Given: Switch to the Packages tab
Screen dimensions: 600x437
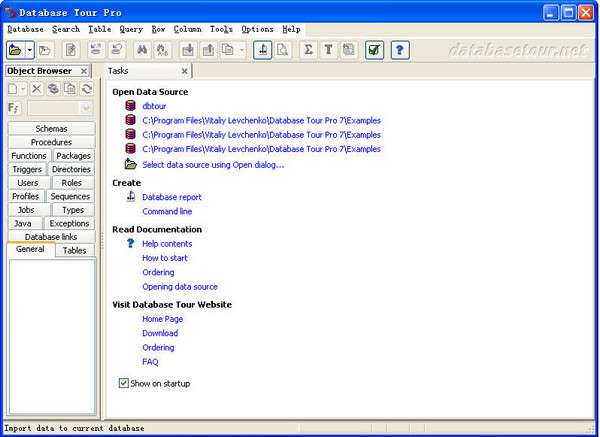Looking at the screenshot, I should (73, 156).
